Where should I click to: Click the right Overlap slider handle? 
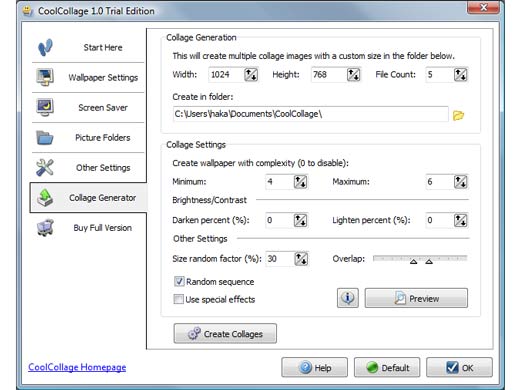tap(429, 261)
